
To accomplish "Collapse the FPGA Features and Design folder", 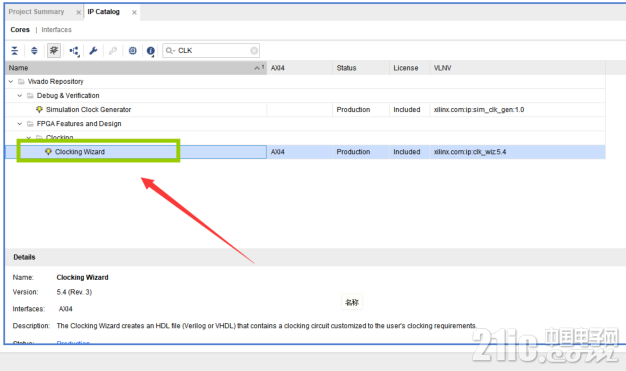I will [x=20, y=124].
